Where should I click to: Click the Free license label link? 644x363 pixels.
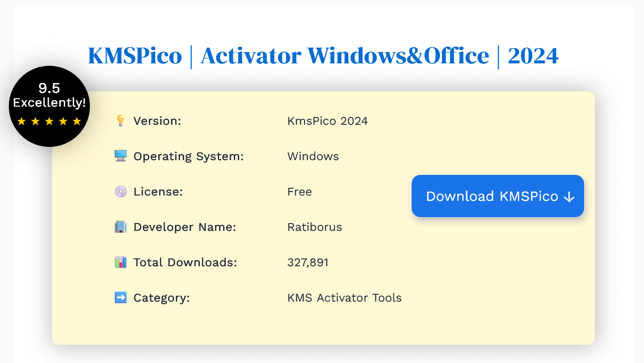300,191
